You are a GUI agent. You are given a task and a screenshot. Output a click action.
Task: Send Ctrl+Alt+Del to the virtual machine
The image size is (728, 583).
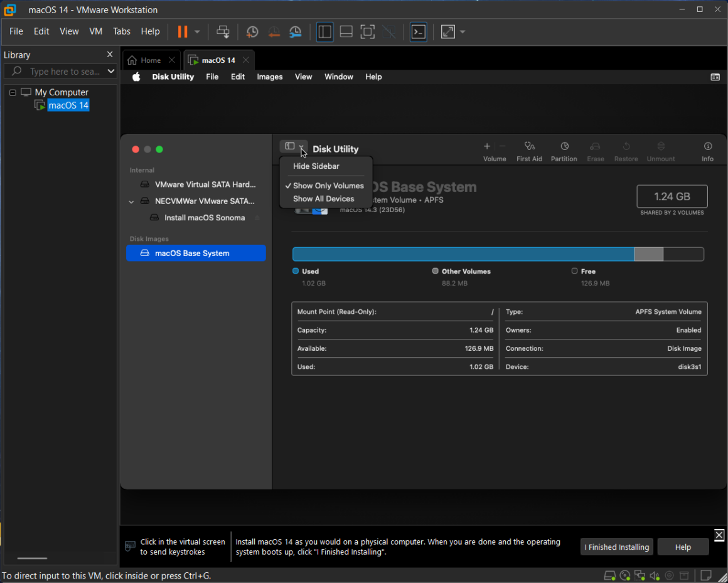[223, 31]
